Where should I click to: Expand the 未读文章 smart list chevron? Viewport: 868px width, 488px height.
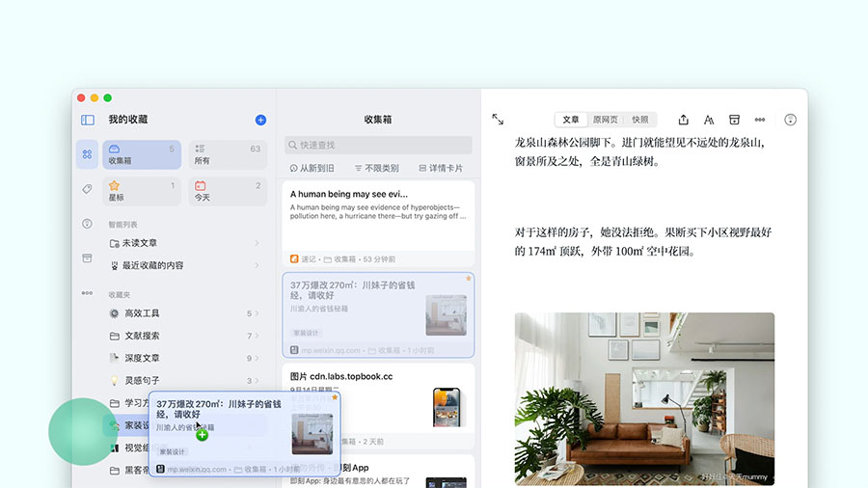pos(257,243)
